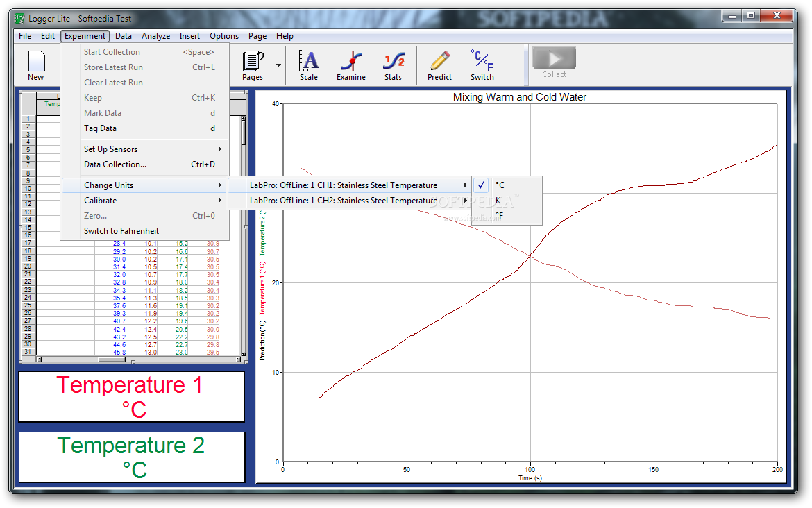Screen dimensions: 812x508
Task: Close the Logger Lite window
Action: click(x=777, y=16)
